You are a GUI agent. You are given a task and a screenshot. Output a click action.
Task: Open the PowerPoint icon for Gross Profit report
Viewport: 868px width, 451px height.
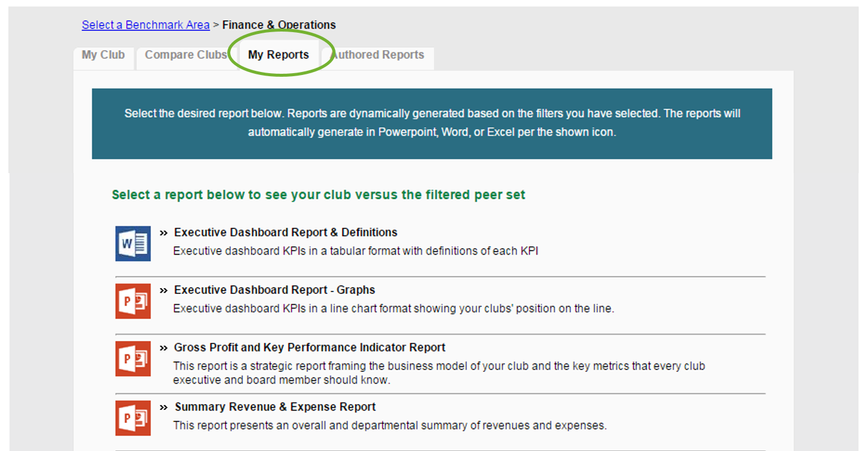point(133,358)
